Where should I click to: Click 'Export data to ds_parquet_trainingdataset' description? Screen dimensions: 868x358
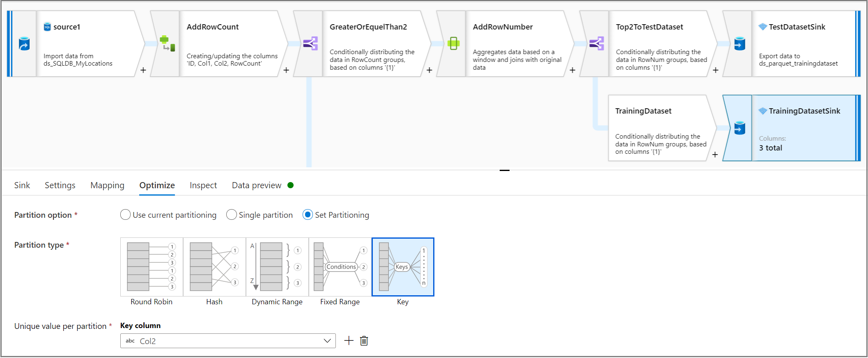click(x=799, y=60)
